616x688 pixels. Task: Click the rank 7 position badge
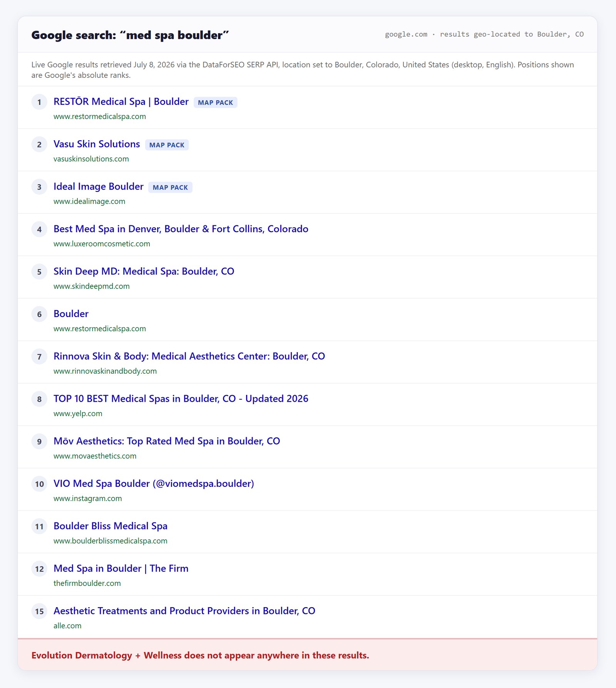click(x=39, y=356)
